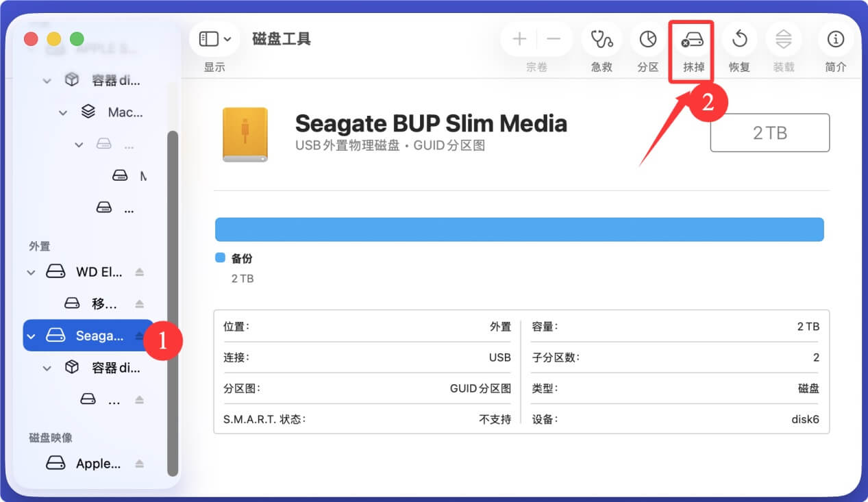Eject the WD Elements external drive
868x502 pixels.
[140, 271]
